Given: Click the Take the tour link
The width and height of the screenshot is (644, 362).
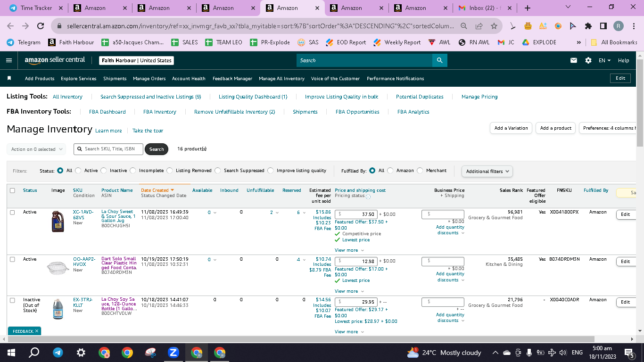Looking at the screenshot, I should (x=148, y=131).
